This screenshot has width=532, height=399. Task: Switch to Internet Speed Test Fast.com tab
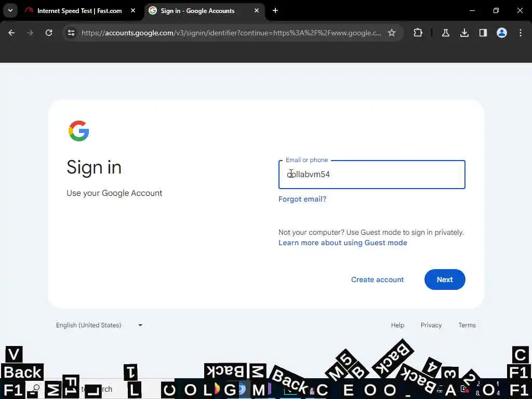79,11
